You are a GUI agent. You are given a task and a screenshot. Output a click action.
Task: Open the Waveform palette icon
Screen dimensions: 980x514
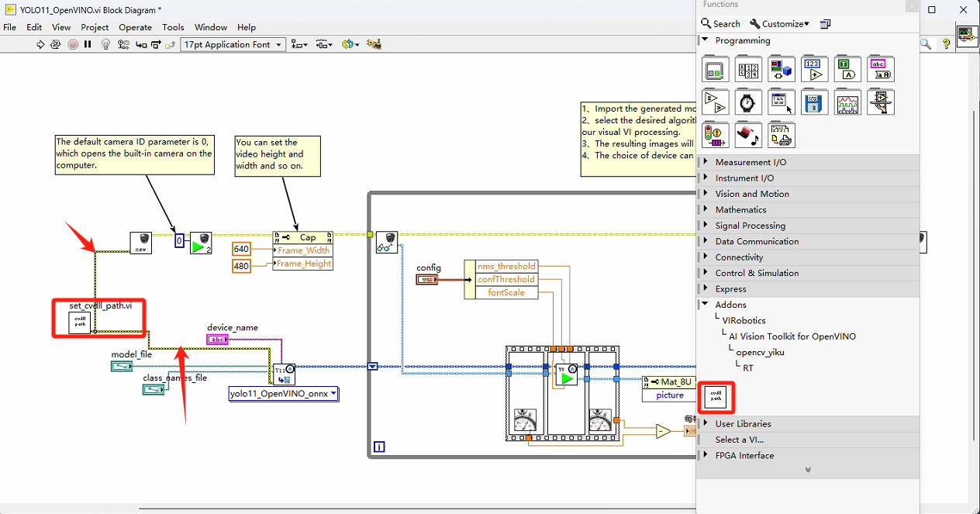click(x=847, y=102)
